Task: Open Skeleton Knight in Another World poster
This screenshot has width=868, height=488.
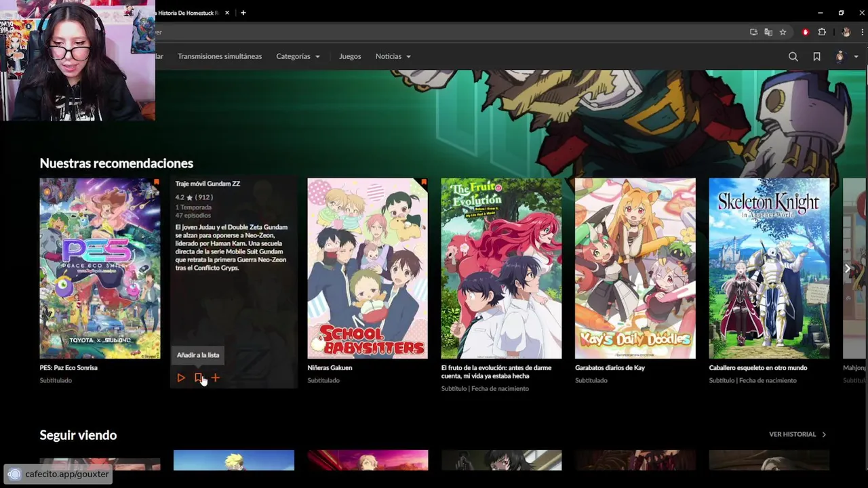Action: 769,268
